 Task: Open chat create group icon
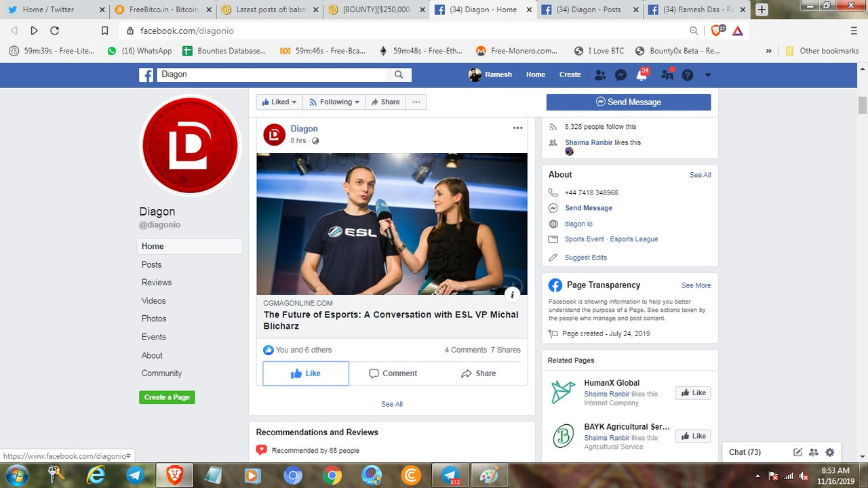point(814,452)
